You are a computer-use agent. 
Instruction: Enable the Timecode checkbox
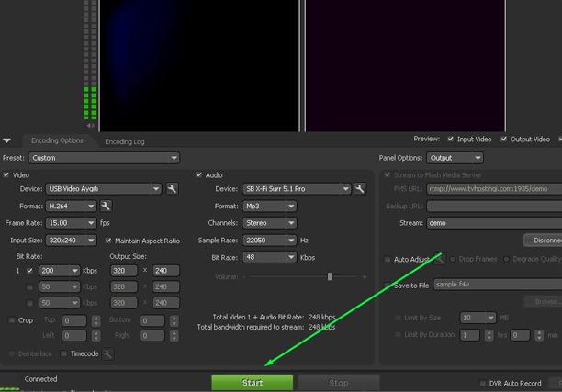[63, 353]
